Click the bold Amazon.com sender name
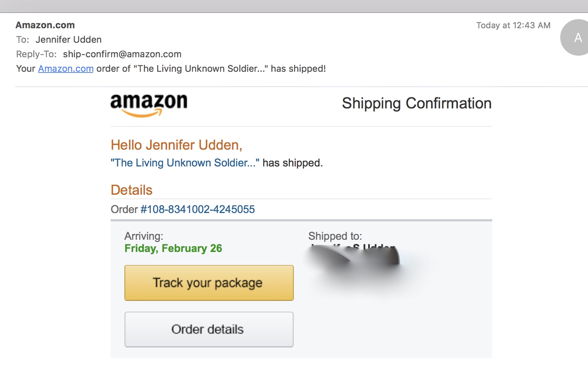The width and height of the screenshot is (588, 373). 45,25
